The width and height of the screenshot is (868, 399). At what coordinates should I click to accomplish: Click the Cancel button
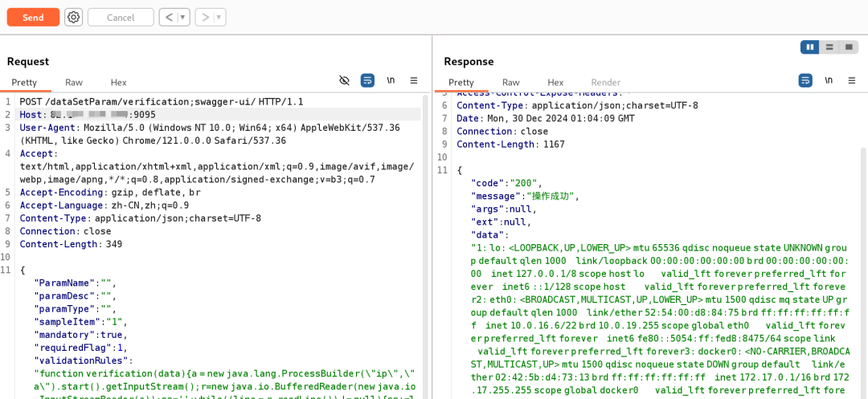(121, 17)
